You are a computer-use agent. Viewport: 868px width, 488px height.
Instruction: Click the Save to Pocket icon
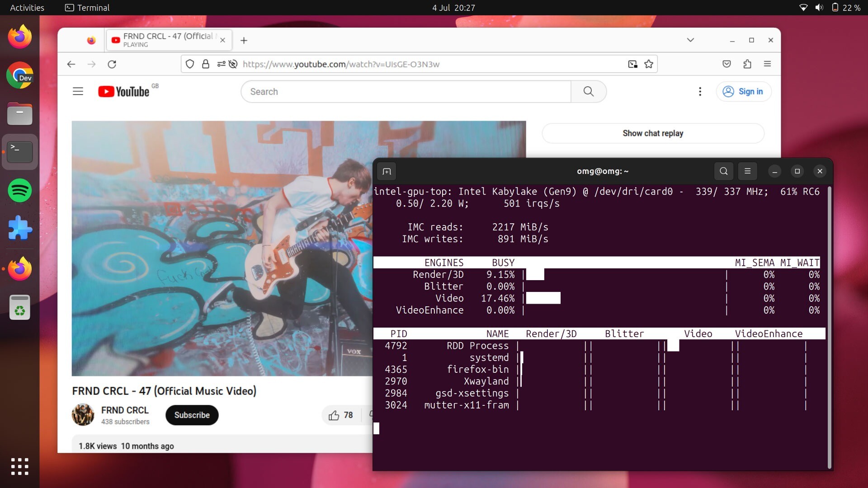[726, 64]
